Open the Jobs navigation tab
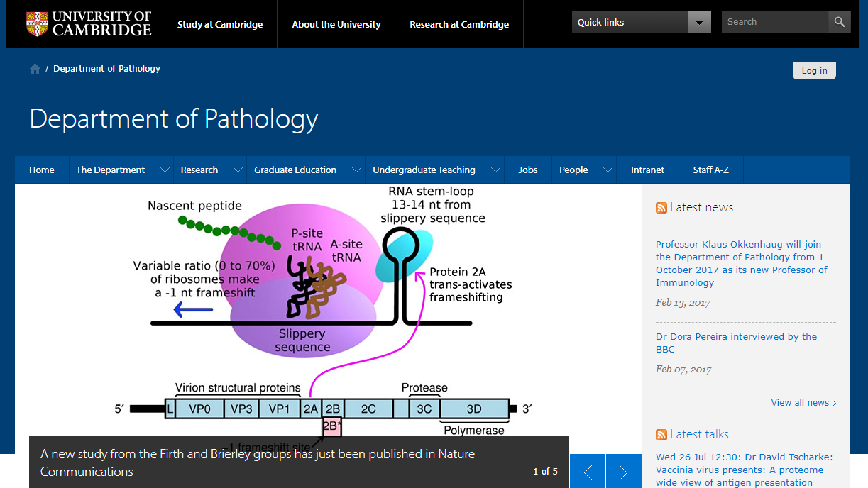Image resolution: width=868 pixels, height=488 pixels. click(528, 170)
